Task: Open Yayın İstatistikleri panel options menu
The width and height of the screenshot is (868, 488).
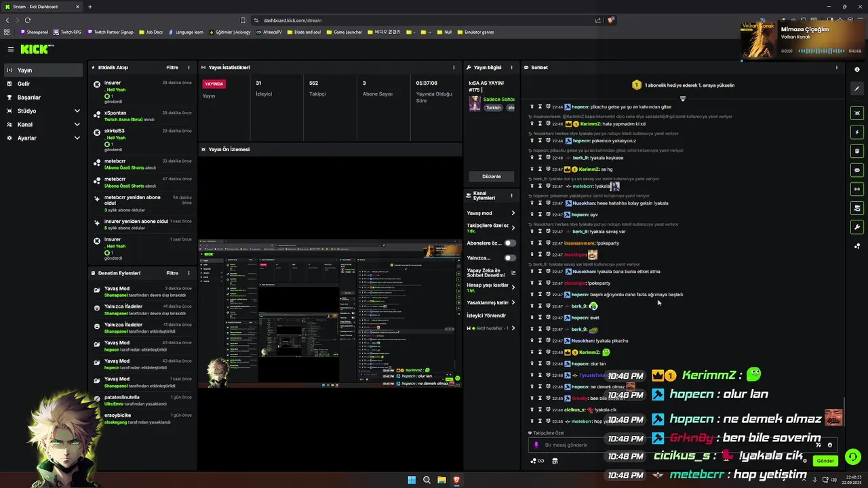Action: tap(454, 67)
